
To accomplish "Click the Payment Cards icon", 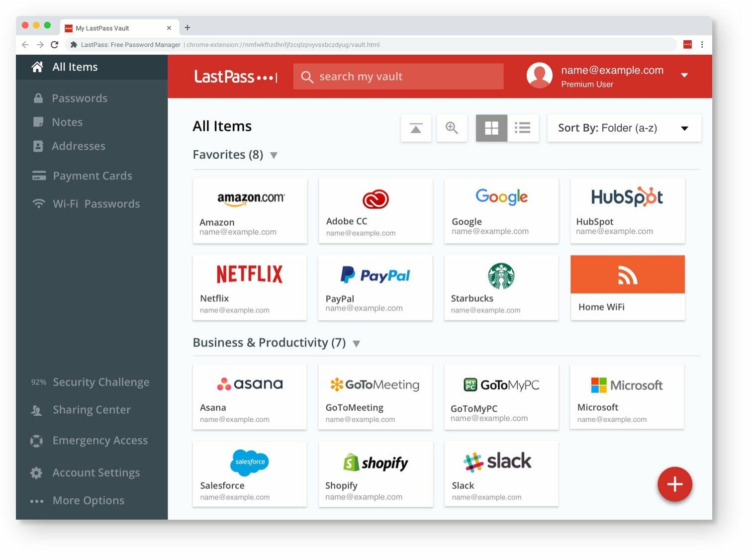I will [x=39, y=176].
